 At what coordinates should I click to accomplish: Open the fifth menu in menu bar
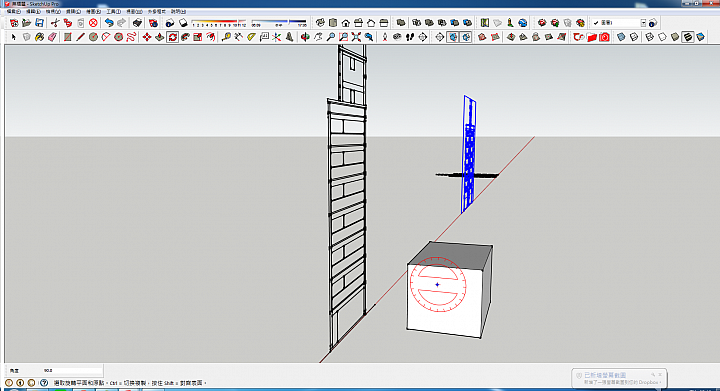click(x=93, y=11)
